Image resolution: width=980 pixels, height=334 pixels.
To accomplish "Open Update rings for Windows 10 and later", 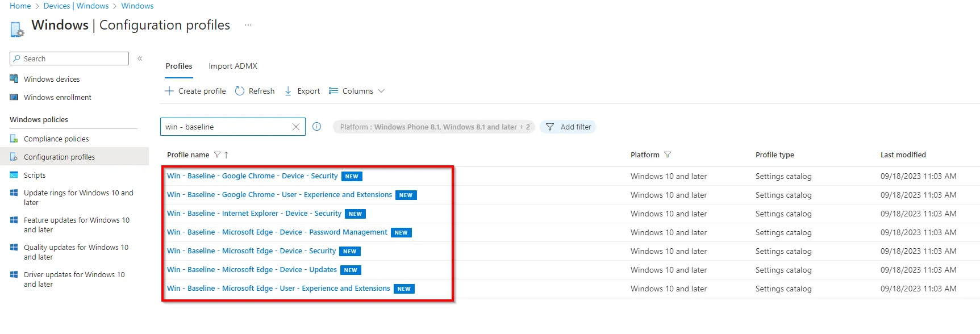I will click(78, 198).
